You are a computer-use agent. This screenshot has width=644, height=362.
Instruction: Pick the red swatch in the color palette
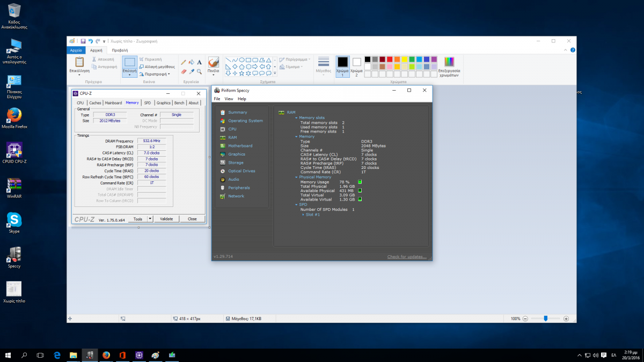coord(390,59)
